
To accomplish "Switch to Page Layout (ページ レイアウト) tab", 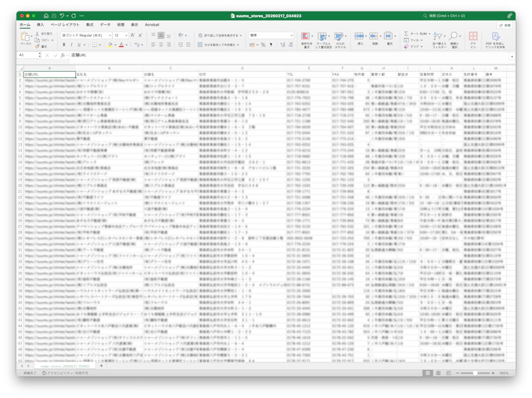I will coord(65,25).
